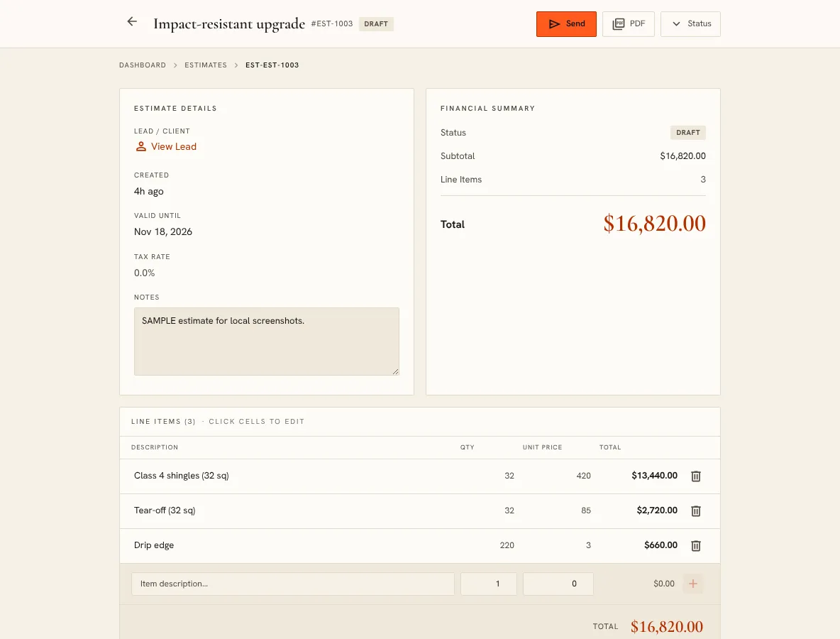Image resolution: width=840 pixels, height=639 pixels.
Task: Edit the Tear-off (32 sq) description cell
Action: tap(165, 510)
